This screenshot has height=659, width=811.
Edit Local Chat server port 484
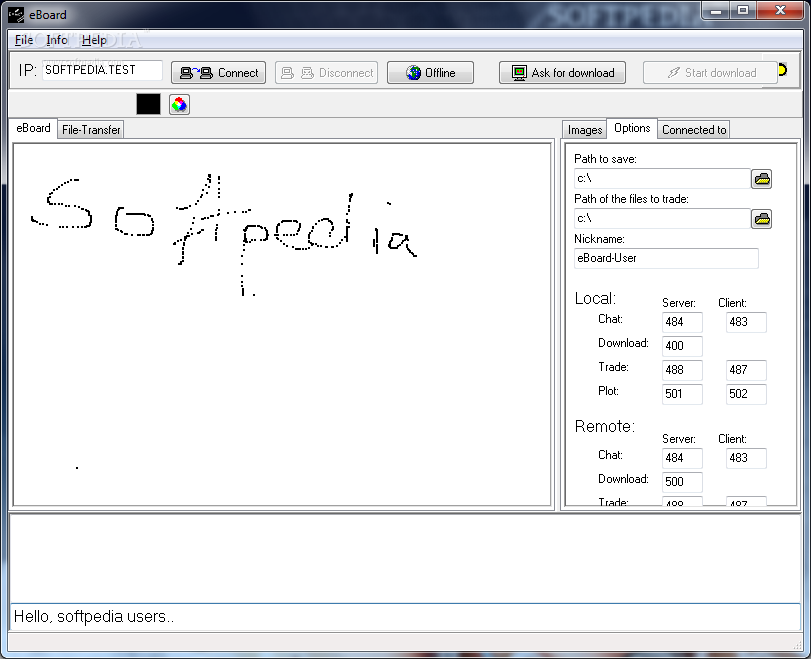(682, 322)
